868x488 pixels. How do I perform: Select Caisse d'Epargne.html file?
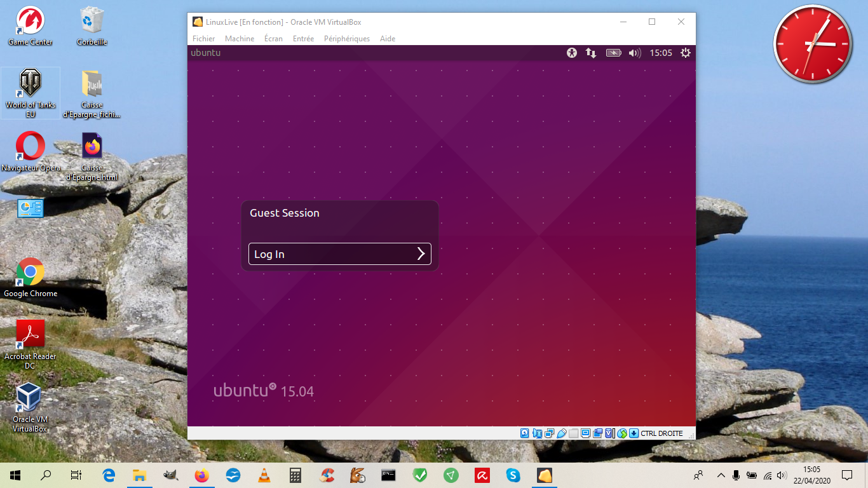(x=92, y=157)
